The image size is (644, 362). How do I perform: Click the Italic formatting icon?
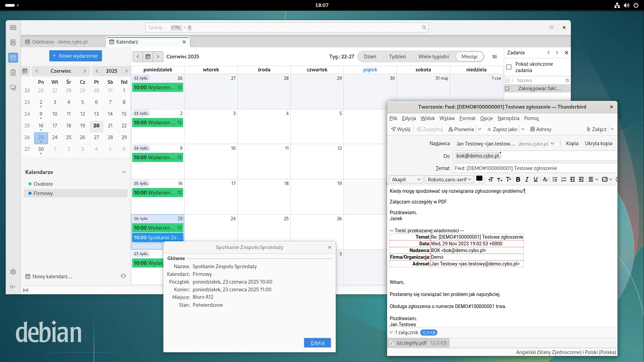click(x=527, y=180)
